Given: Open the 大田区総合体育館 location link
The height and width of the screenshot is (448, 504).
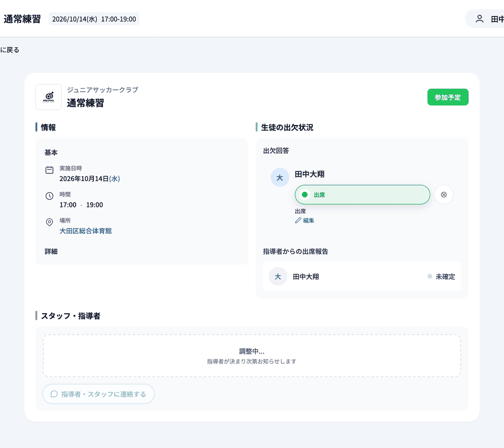Looking at the screenshot, I should pos(86,231).
